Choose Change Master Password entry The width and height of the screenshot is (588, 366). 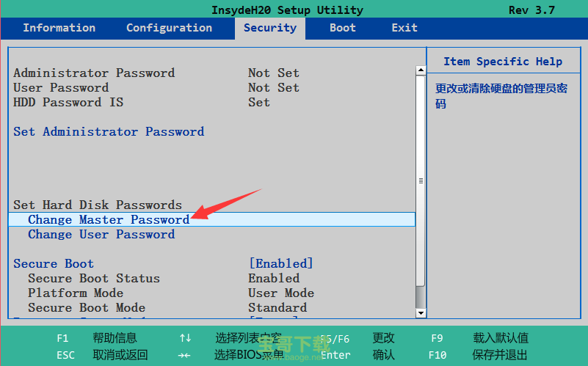coord(109,219)
